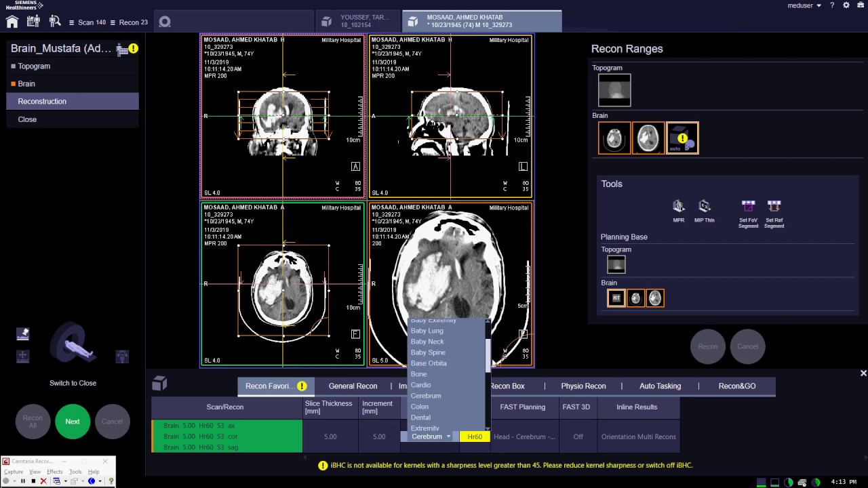This screenshot has width=868, height=488.
Task: Open the Recon 23 queue menu
Action: (x=129, y=22)
